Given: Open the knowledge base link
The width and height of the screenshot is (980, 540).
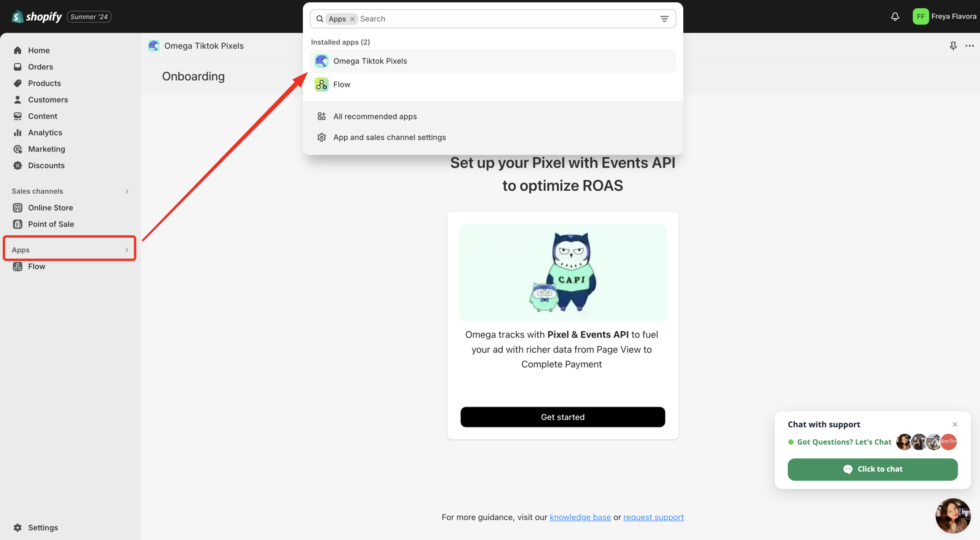Looking at the screenshot, I should pyautogui.click(x=580, y=517).
